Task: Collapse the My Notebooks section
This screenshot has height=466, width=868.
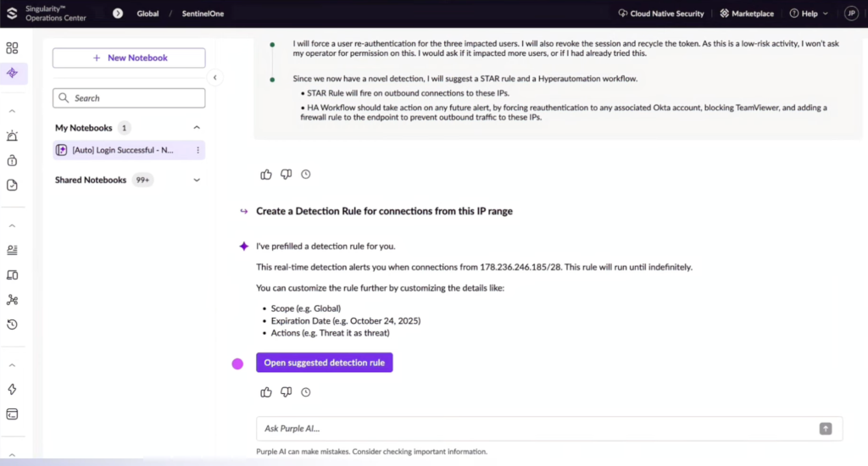Action: tap(197, 128)
